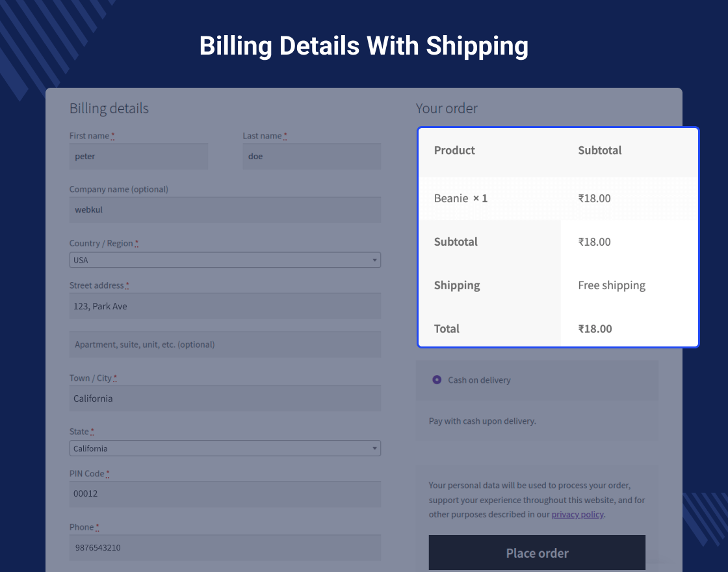Focus the Last name text box
Image resolution: width=728 pixels, height=572 pixels.
pyautogui.click(x=311, y=157)
